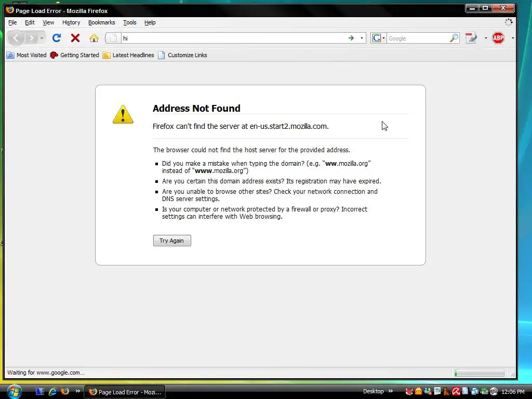Image resolution: width=532 pixels, height=399 pixels.
Task: Launch Internet Explorer from quick launch
Action: click(x=52, y=392)
